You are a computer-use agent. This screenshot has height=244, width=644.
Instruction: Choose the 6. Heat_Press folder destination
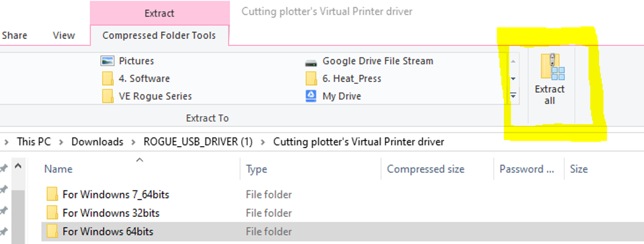[x=343, y=79]
